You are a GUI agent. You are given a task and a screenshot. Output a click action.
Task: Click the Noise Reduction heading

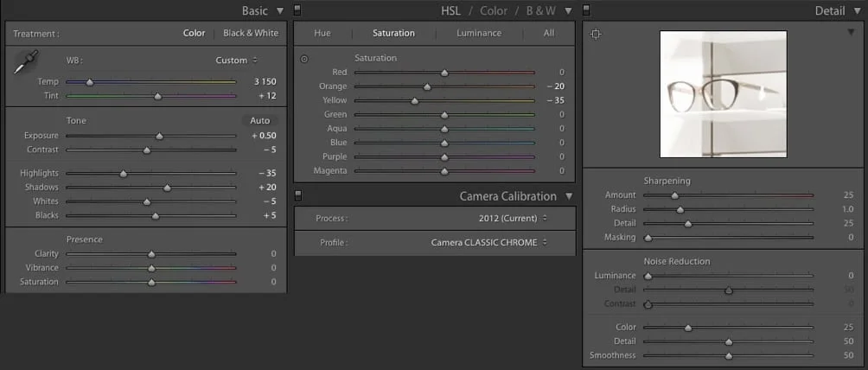pyautogui.click(x=676, y=261)
